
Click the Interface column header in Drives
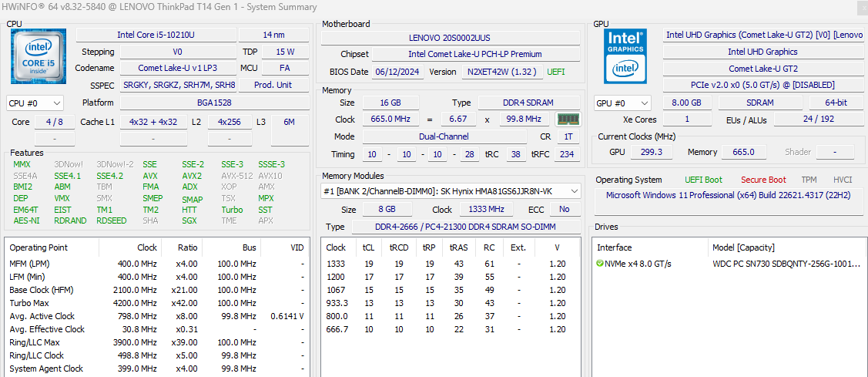[x=614, y=247]
